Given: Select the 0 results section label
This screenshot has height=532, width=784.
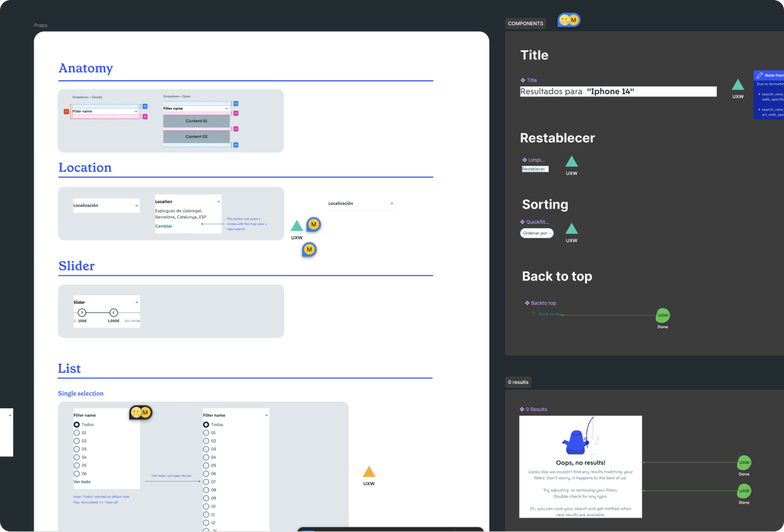Looking at the screenshot, I should point(518,382).
